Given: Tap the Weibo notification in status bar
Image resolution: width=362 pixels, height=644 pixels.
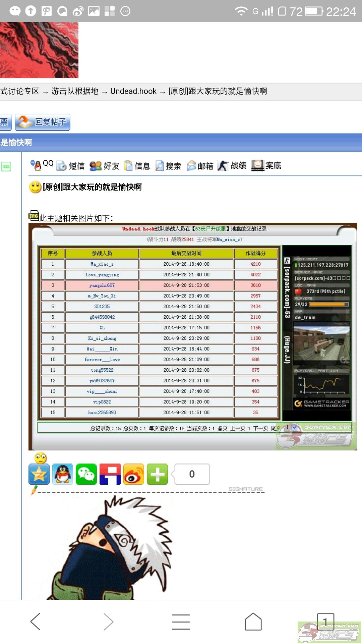Looking at the screenshot, I should (x=78, y=11).
